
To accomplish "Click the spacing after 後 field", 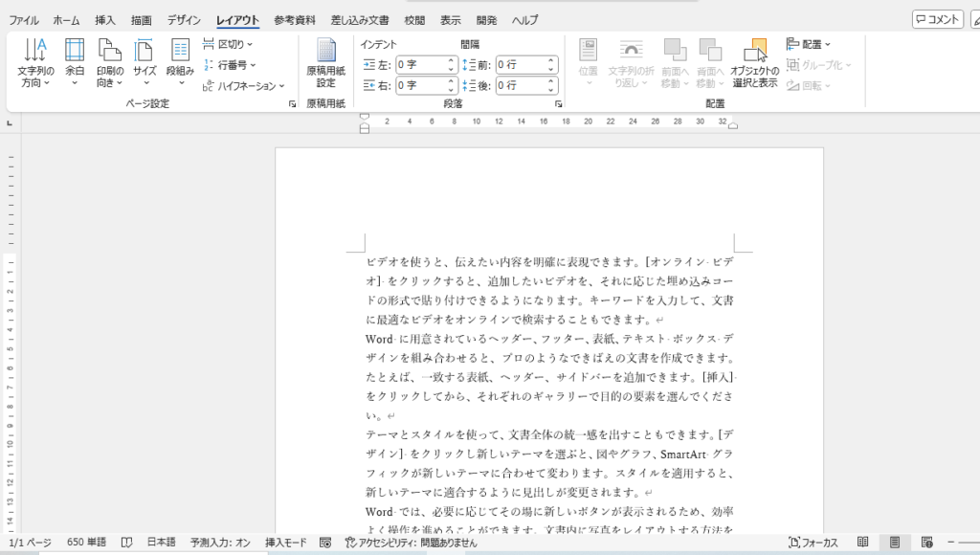I will point(520,85).
